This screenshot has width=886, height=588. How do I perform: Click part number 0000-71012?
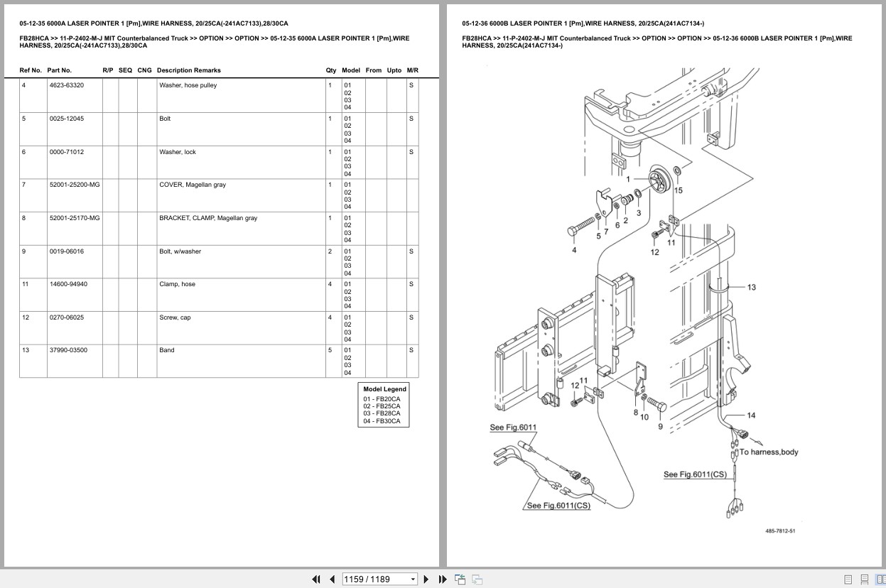tap(66, 152)
